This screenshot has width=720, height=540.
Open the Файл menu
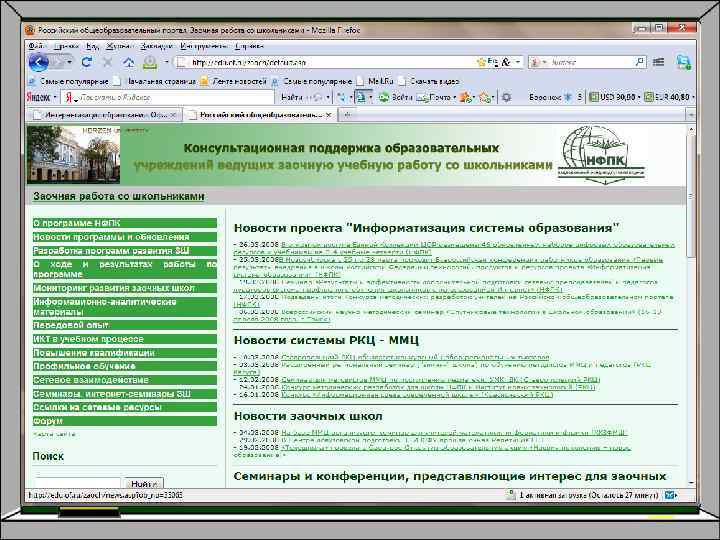[x=36, y=46]
